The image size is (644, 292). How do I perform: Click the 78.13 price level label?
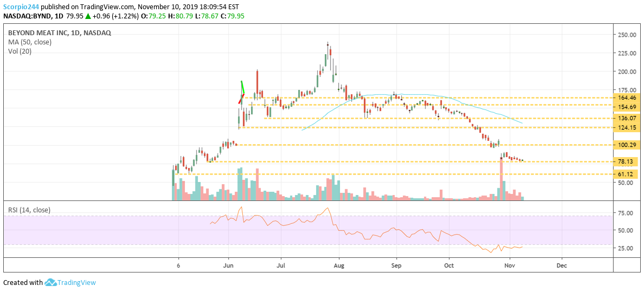pos(626,161)
